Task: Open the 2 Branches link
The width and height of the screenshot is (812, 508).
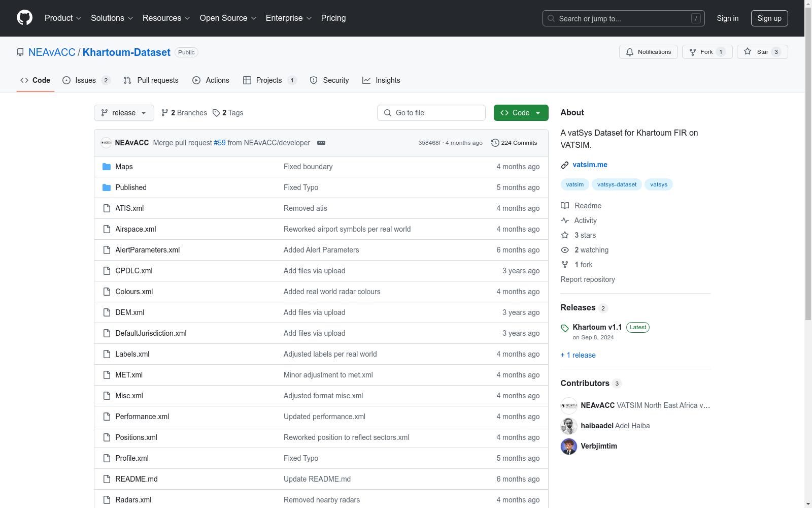Action: click(x=184, y=113)
